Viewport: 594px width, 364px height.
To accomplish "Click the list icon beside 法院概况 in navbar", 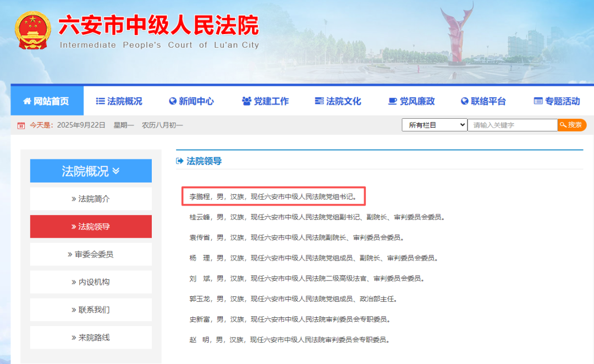I will point(100,101).
